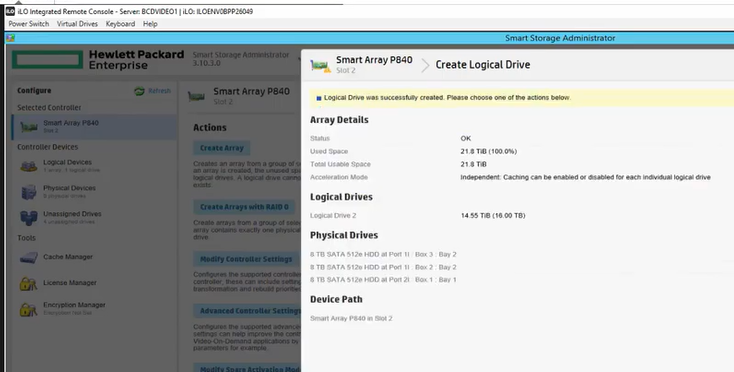Select Logical Drive 2 entry
This screenshot has width=734, height=372.
click(x=333, y=216)
